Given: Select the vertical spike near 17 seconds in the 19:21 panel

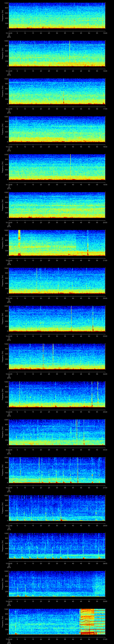Looking at the screenshot, I should [37, 279].
